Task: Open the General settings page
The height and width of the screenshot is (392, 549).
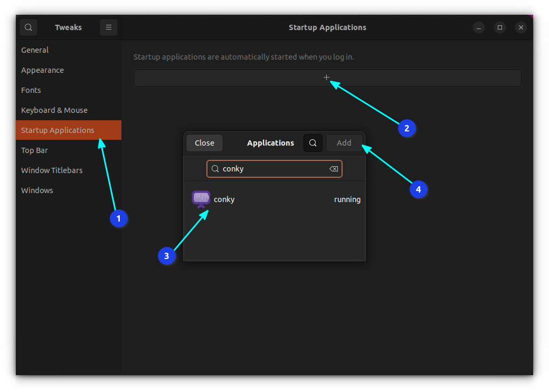Action: click(x=35, y=50)
